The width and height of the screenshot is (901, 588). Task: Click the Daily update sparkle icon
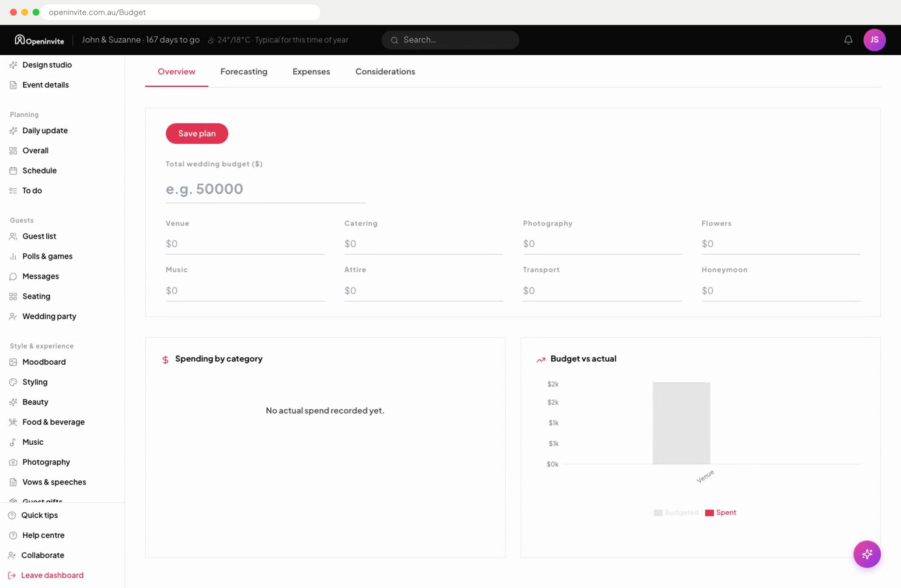(13, 131)
